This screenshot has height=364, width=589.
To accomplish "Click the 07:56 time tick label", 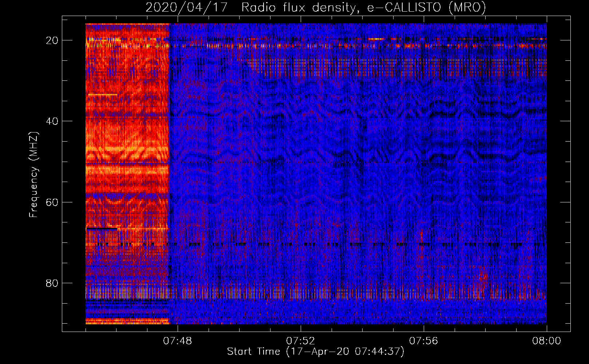I will [x=423, y=341].
